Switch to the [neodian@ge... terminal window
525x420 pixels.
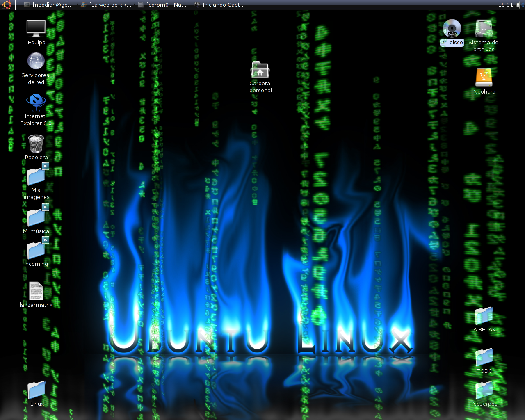48,5
